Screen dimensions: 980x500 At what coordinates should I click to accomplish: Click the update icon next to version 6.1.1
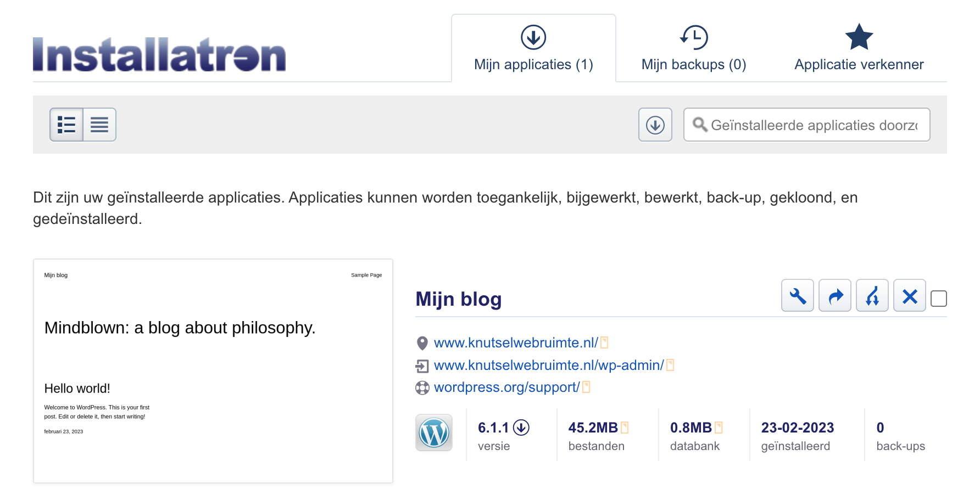521,428
